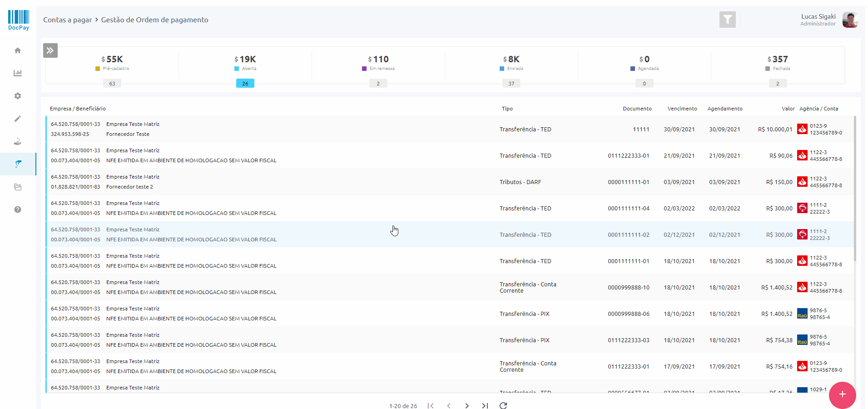Select the Tributos - DARF row
Image resolution: width=868 pixels, height=409 pixels.
(x=450, y=182)
